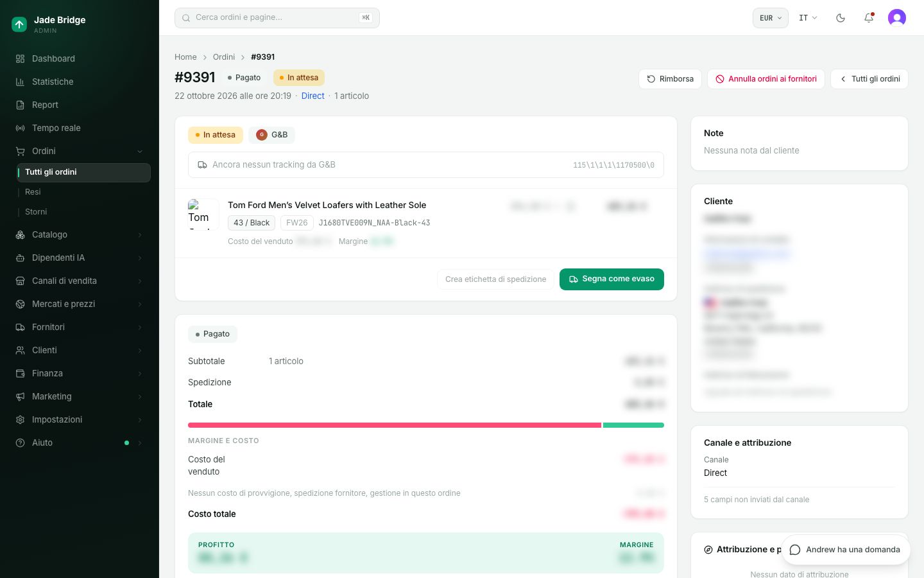Screen dimensions: 924x578
Task: Click the G&B supplier badge
Action: click(272, 135)
